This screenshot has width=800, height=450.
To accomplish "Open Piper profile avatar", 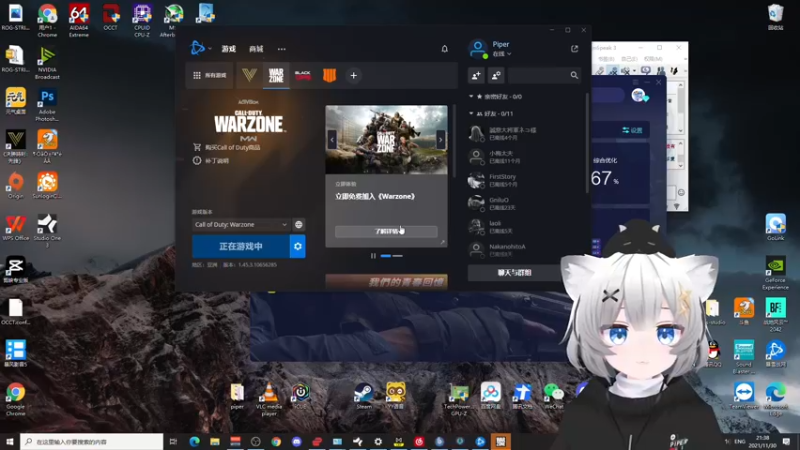I will [x=478, y=48].
